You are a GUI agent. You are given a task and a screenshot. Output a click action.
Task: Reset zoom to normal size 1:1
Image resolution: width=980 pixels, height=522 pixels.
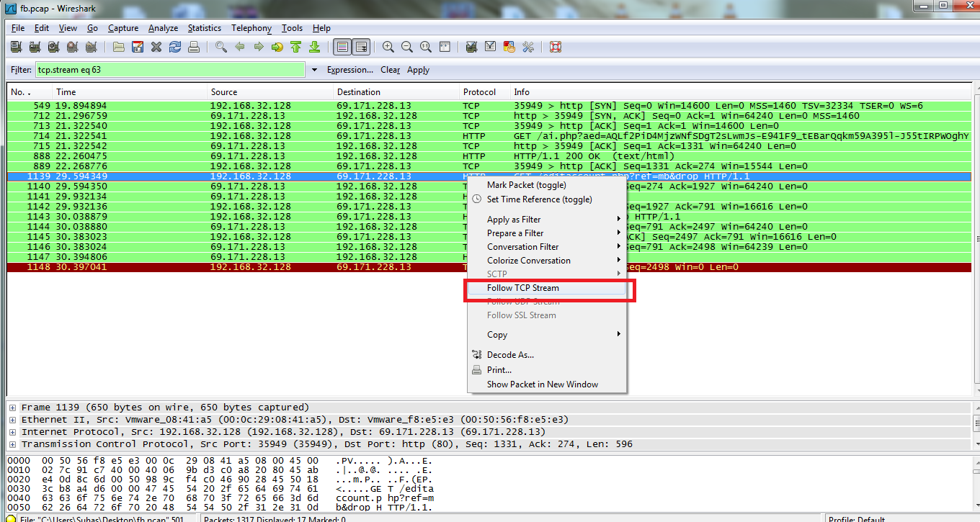(426, 48)
